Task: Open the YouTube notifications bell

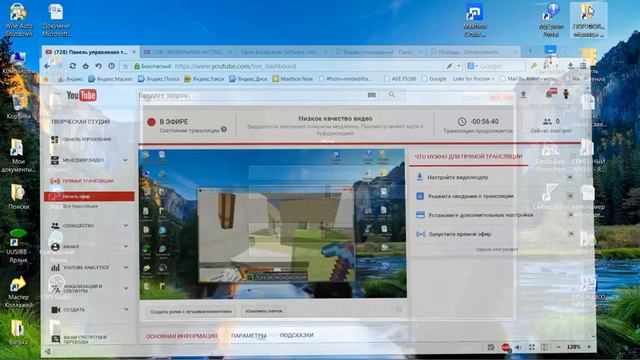Action: pyautogui.click(x=549, y=94)
